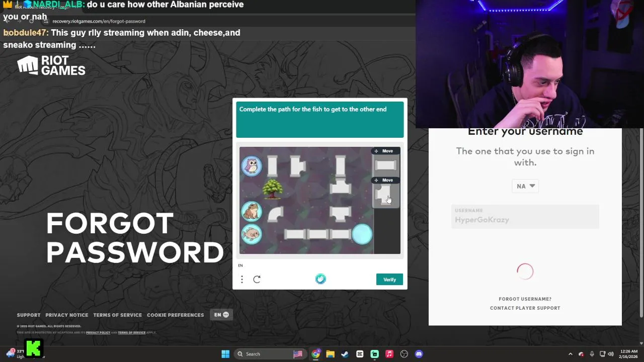This screenshot has width=644, height=362.
Task: Open Cookie Preferences footer link
Action: point(176,315)
